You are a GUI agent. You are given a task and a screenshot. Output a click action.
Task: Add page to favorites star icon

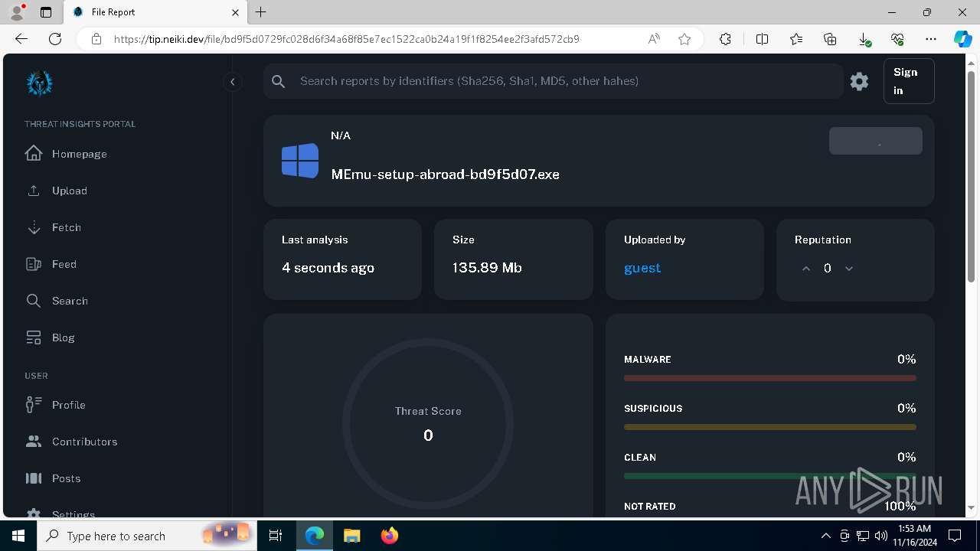[x=684, y=39]
